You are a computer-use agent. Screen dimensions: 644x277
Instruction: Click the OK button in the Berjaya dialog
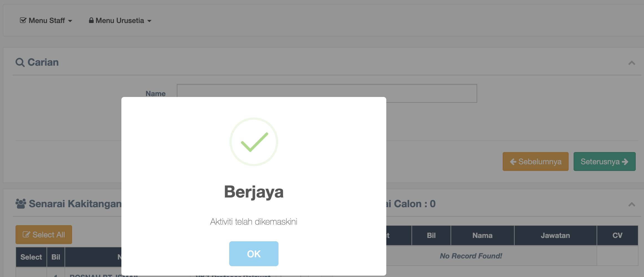(254, 254)
